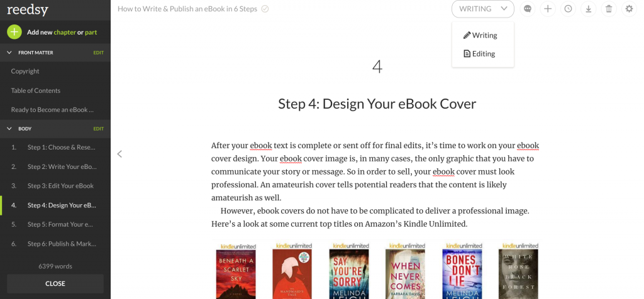This screenshot has width=644, height=299.
Task: Select Editing mode from dropdown menu
Action: coord(479,54)
